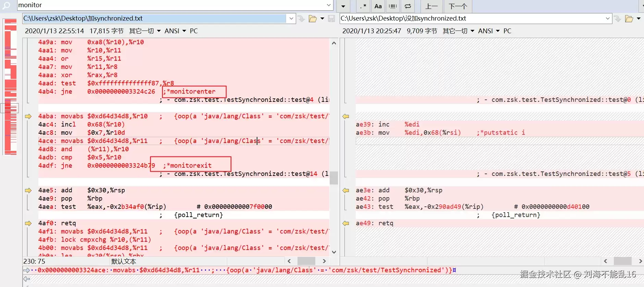Open left pane 其它一切 file format dropdown

coord(145,31)
